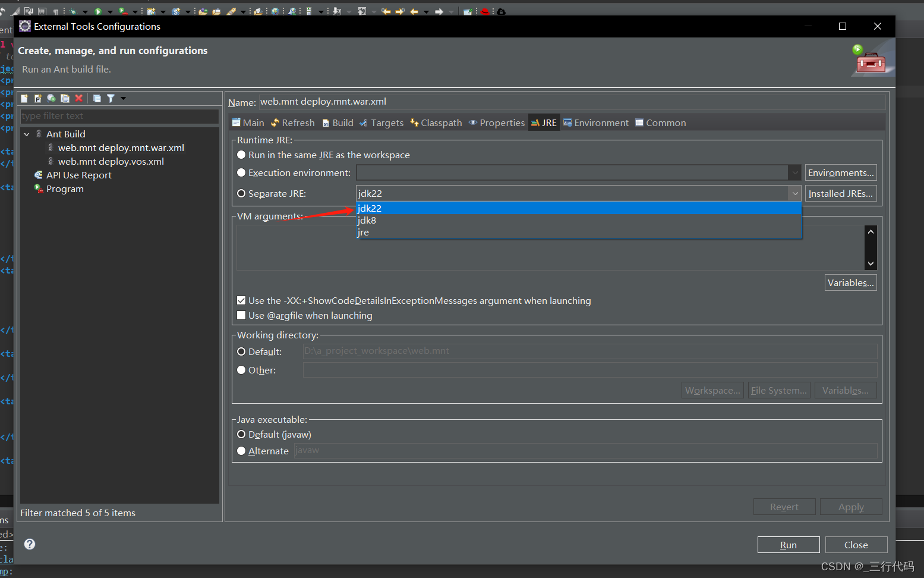Click the type filter text field
The height and width of the screenshot is (578, 924).
[119, 116]
